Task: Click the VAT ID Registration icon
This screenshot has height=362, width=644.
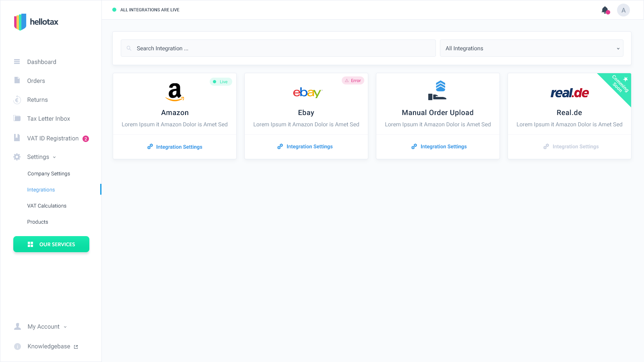Action: point(17,138)
